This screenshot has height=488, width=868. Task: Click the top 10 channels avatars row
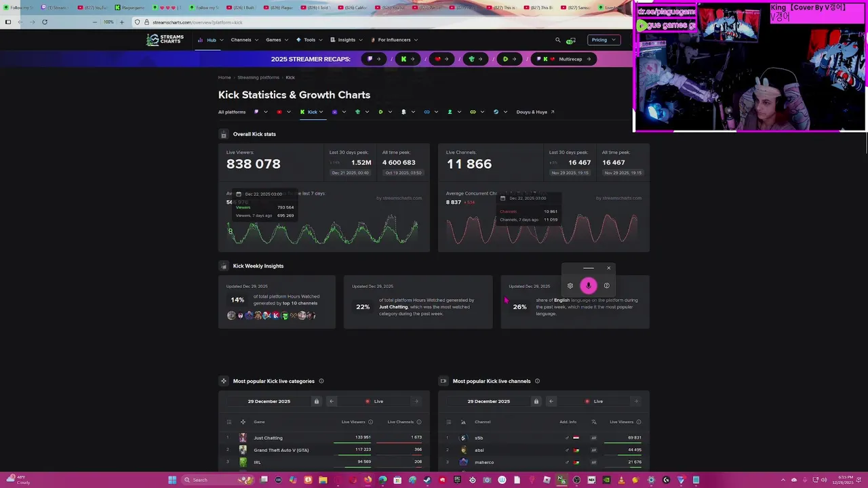(x=271, y=315)
